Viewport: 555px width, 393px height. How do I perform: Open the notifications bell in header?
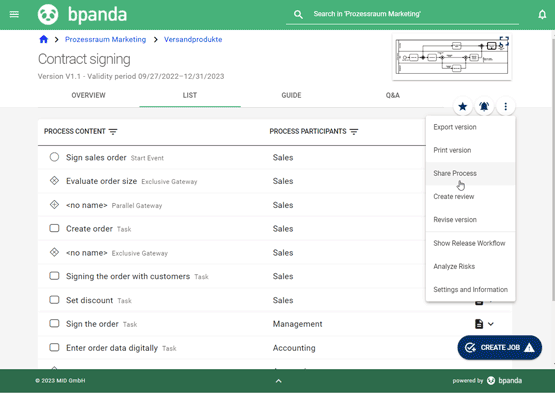coord(542,15)
